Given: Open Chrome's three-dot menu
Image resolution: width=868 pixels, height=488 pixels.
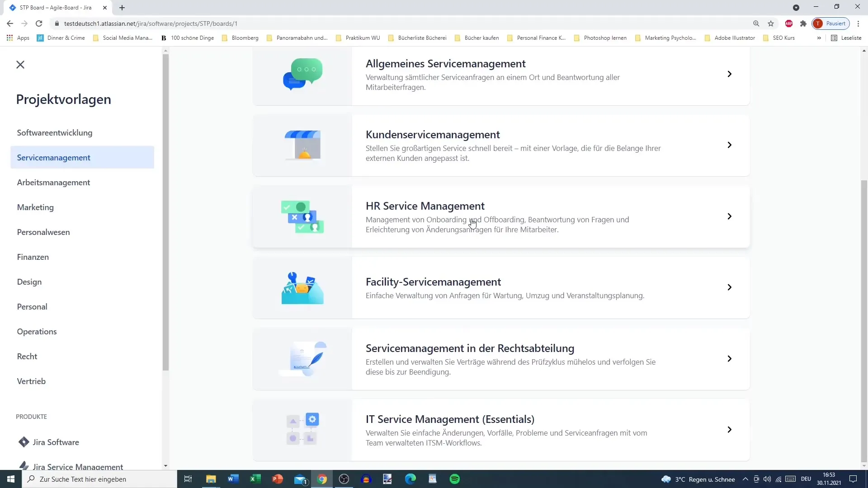Looking at the screenshot, I should (x=858, y=23).
